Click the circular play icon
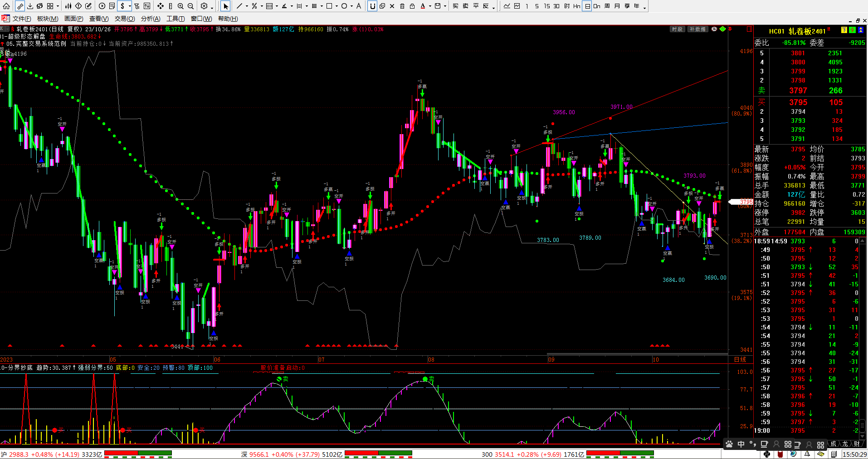 click(x=102, y=6)
